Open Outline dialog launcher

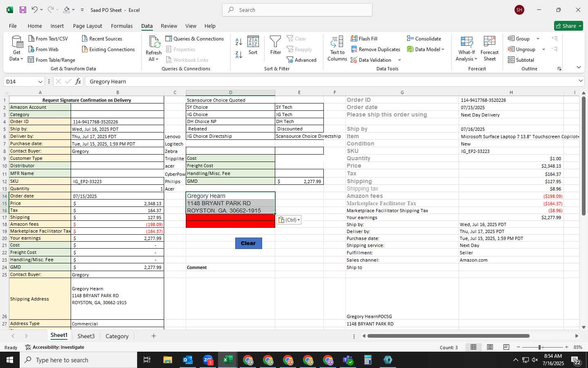pos(559,69)
